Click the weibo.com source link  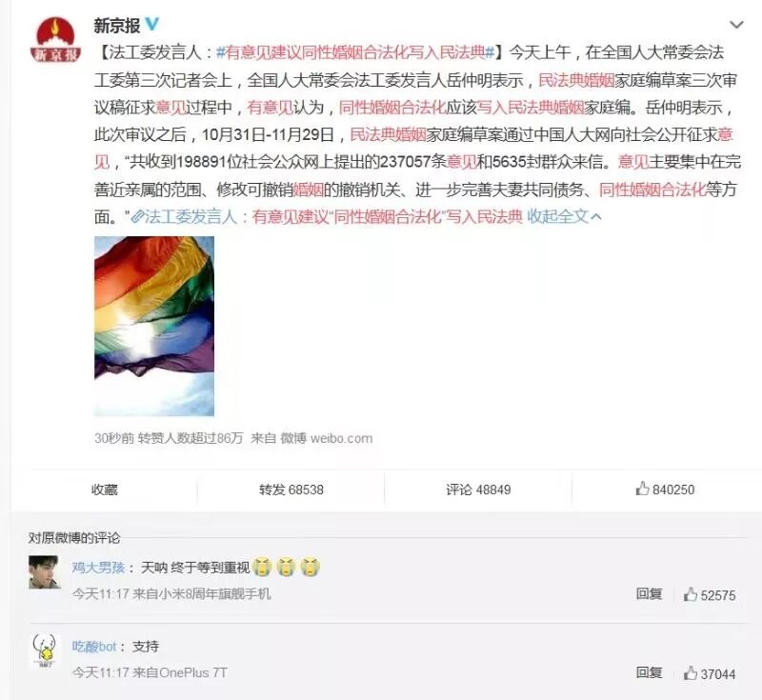[x=341, y=438]
